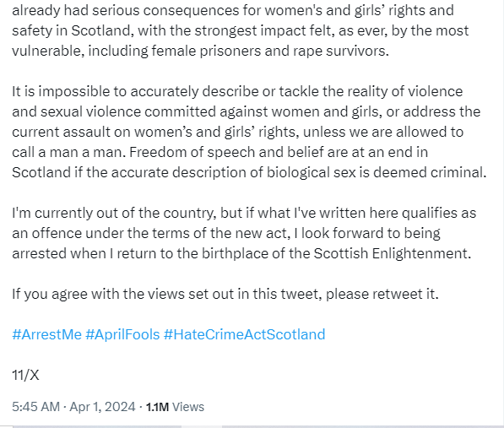
Task: Click the word Views beside 1.1M
Action: 188,407
